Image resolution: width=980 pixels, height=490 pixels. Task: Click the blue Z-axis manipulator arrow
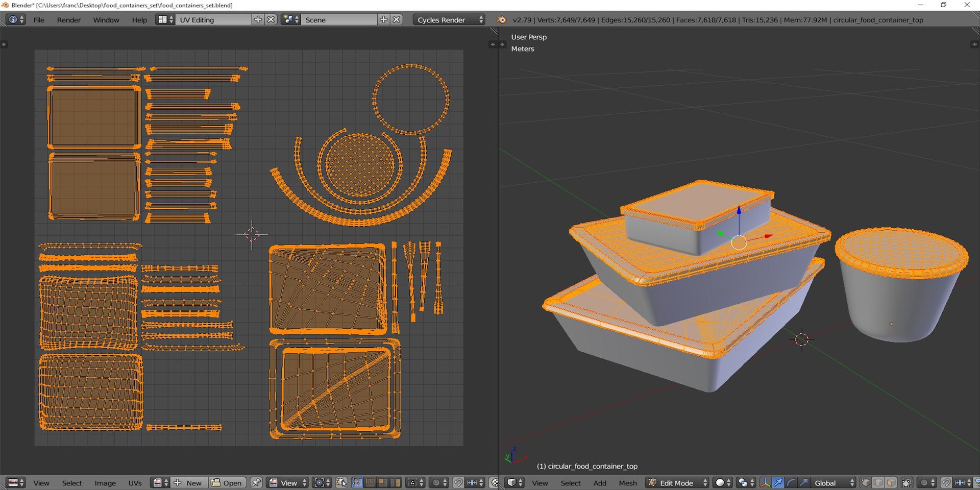click(739, 210)
